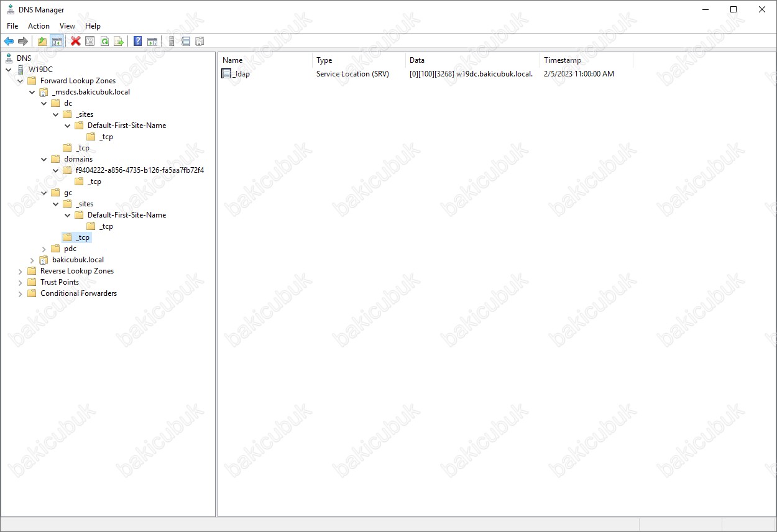Click the Trust Points folder icon

coord(32,282)
